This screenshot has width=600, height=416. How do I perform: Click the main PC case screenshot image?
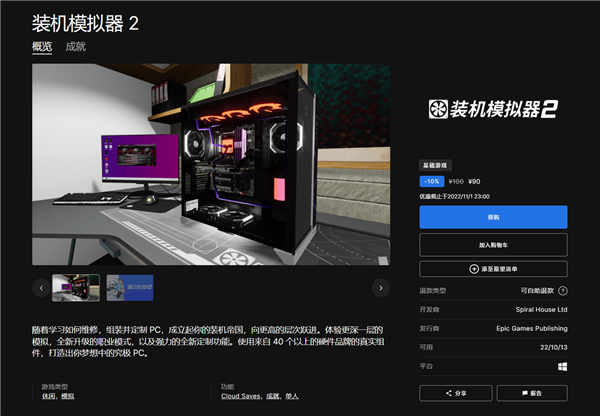[x=211, y=165]
